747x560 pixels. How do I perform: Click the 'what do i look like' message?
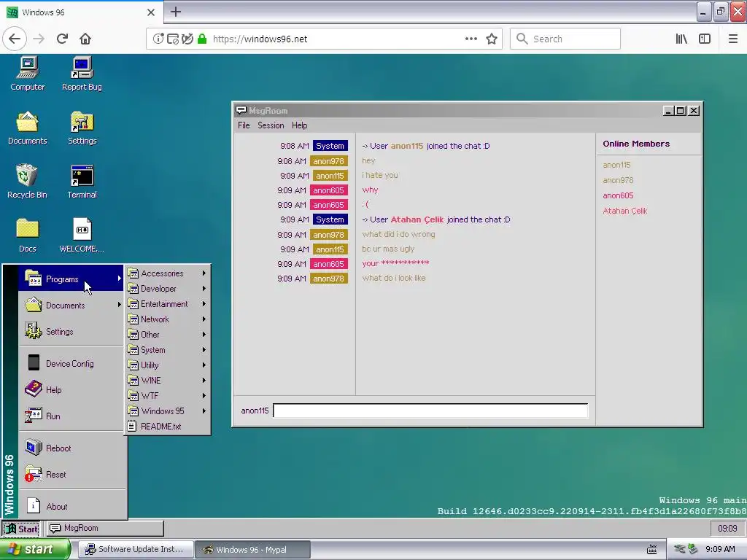393,278
